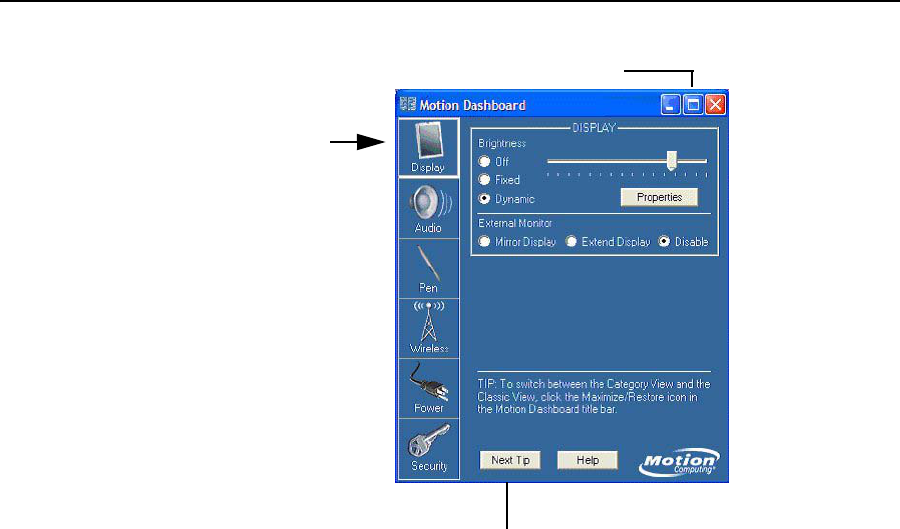The image size is (900, 529).
Task: Minimize the Motion Dashboard window
Action: 670,104
